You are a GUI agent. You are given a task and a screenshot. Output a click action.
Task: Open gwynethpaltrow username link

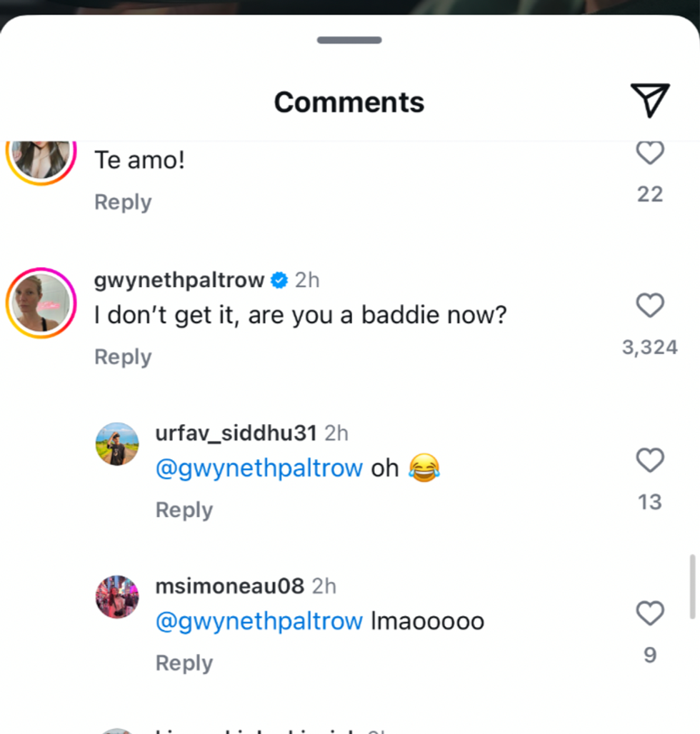point(179,280)
